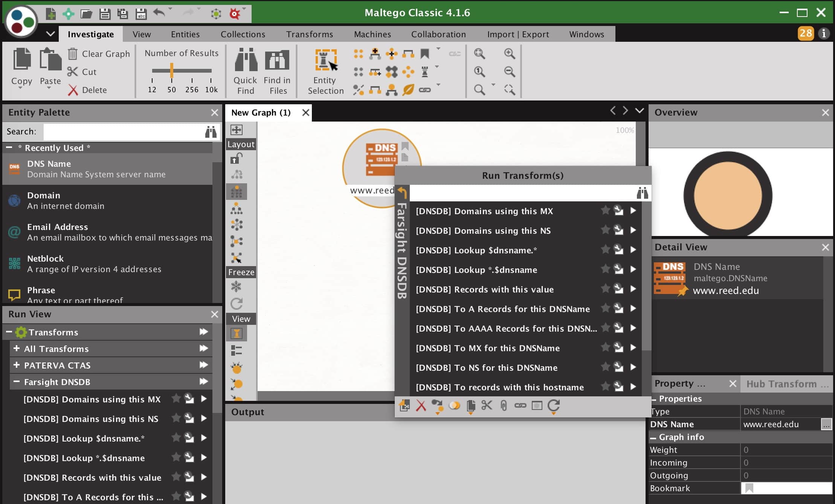The height and width of the screenshot is (504, 835).
Task: Collapse the Recently Used palette section
Action: [9, 148]
